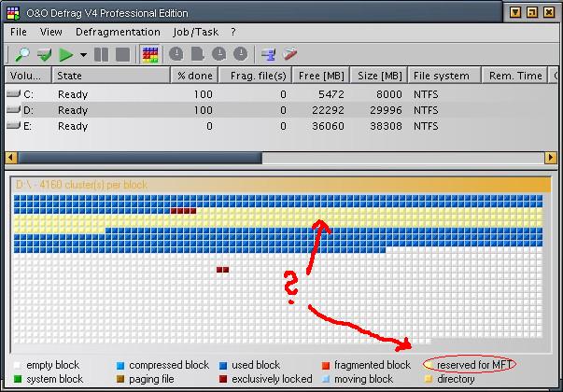Viewport: 563px width, 392px height.
Task: Start defragmentation with green play icon
Action: [x=65, y=54]
